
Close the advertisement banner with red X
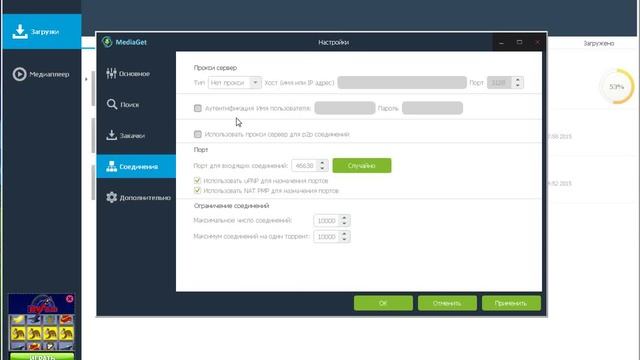tap(70, 299)
